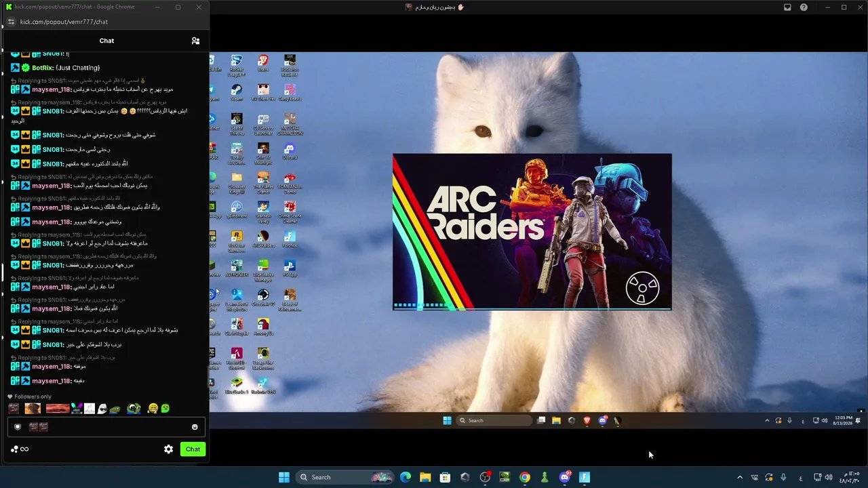Open ARC Raiders desktop shortcut
This screenshot has width=868, height=488.
(x=263, y=239)
